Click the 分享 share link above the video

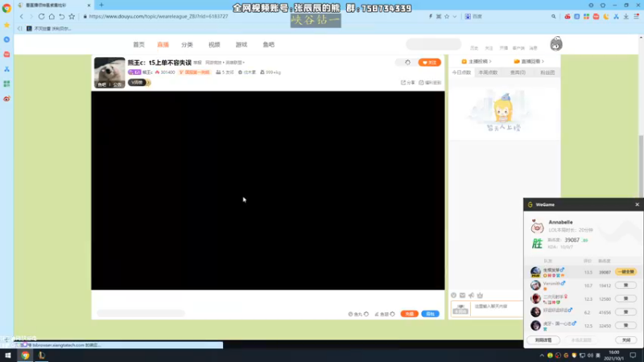coord(408,83)
